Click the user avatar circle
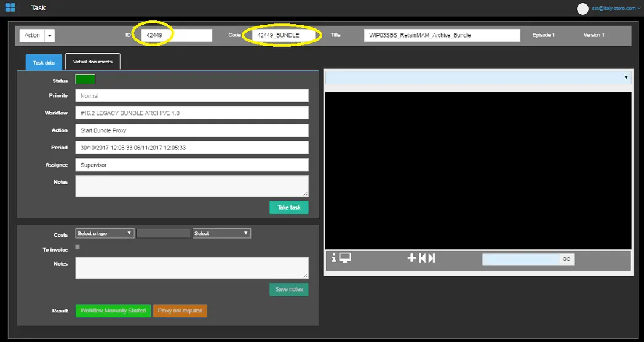644x342 pixels. click(x=582, y=9)
